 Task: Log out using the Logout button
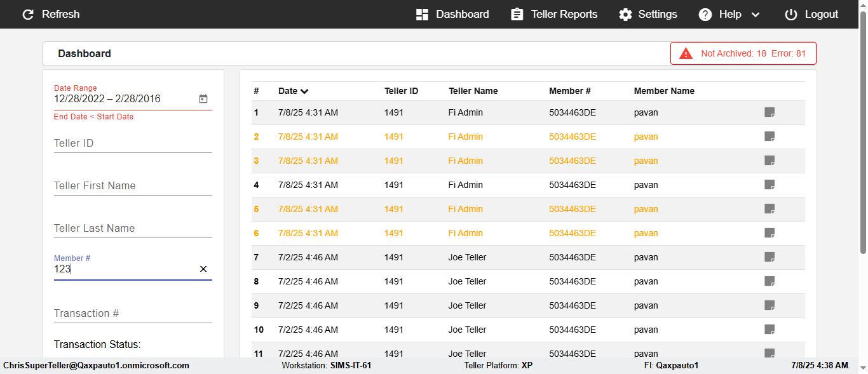pyautogui.click(x=811, y=14)
